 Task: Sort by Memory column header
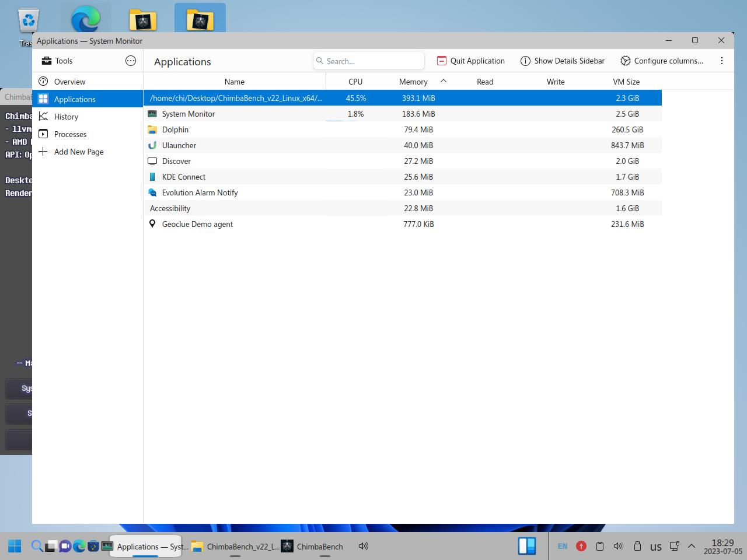(413, 82)
